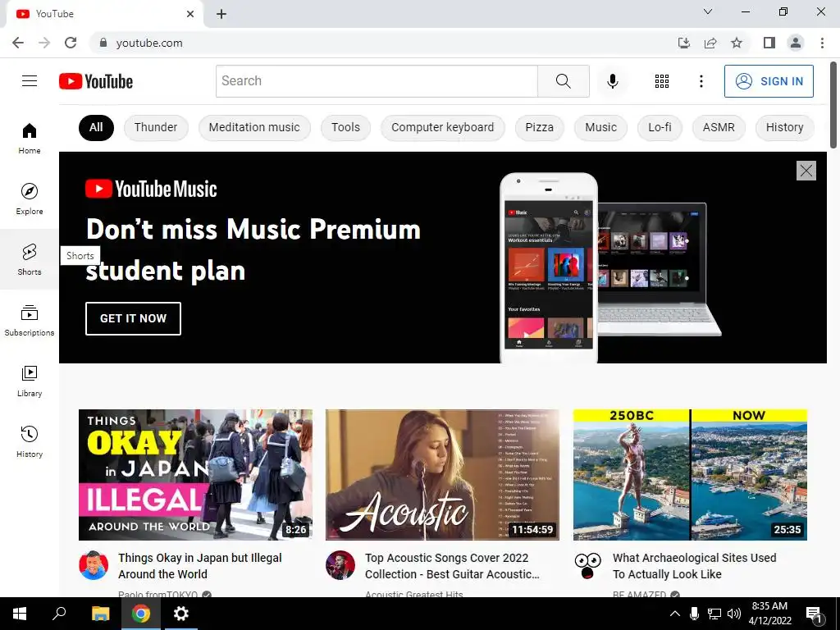Screen dimensions: 840x630
Task: Open the Windows Start menu
Action: pos(20,614)
